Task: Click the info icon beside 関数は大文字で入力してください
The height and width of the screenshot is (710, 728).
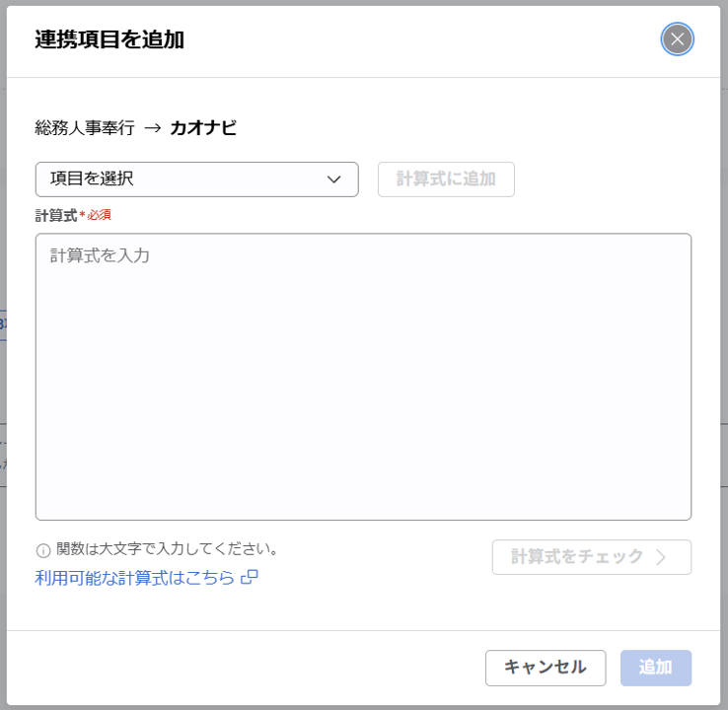Action: point(43,550)
